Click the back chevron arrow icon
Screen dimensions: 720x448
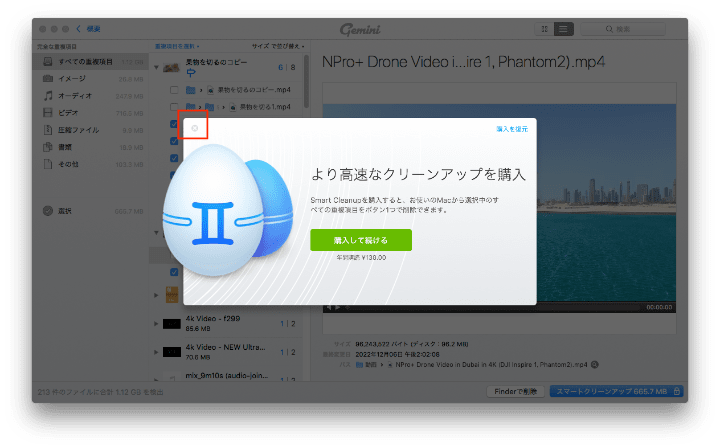79,29
